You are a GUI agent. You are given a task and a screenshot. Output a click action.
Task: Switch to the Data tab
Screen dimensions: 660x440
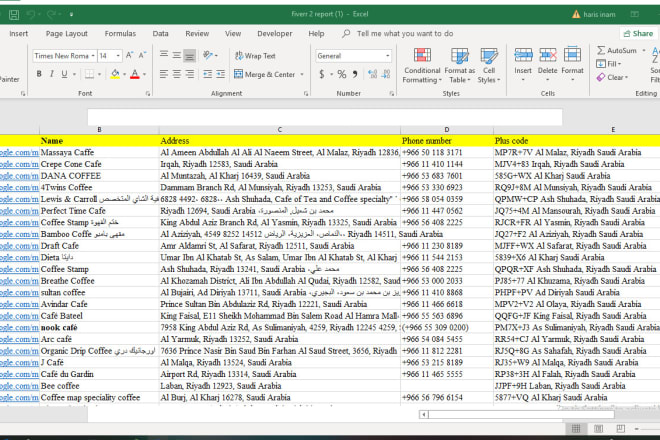160,34
